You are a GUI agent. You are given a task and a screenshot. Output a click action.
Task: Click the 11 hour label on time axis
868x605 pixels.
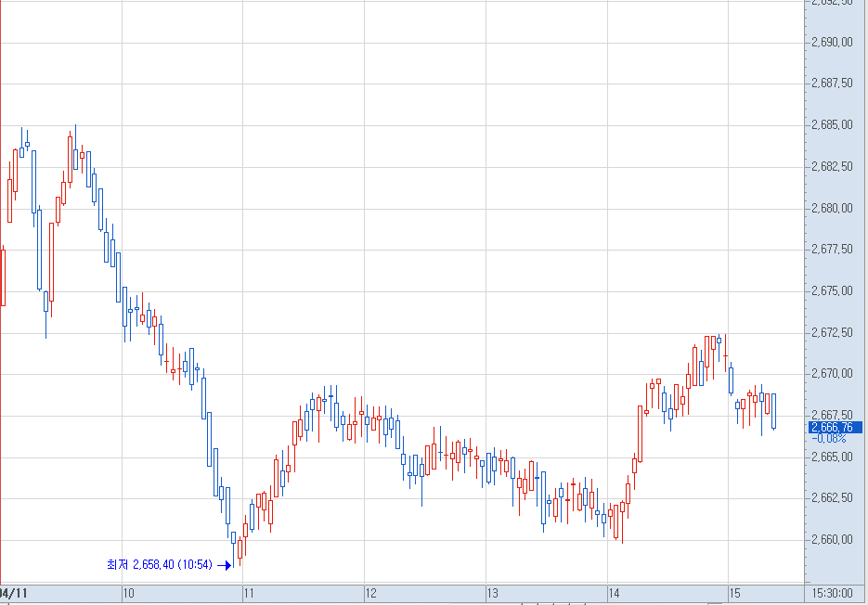pyautogui.click(x=249, y=593)
